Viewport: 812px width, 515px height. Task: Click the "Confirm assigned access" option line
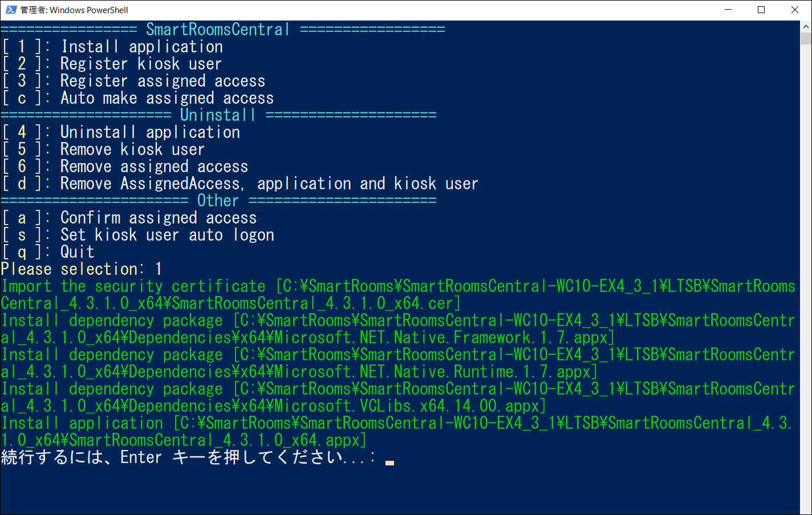tap(158, 218)
